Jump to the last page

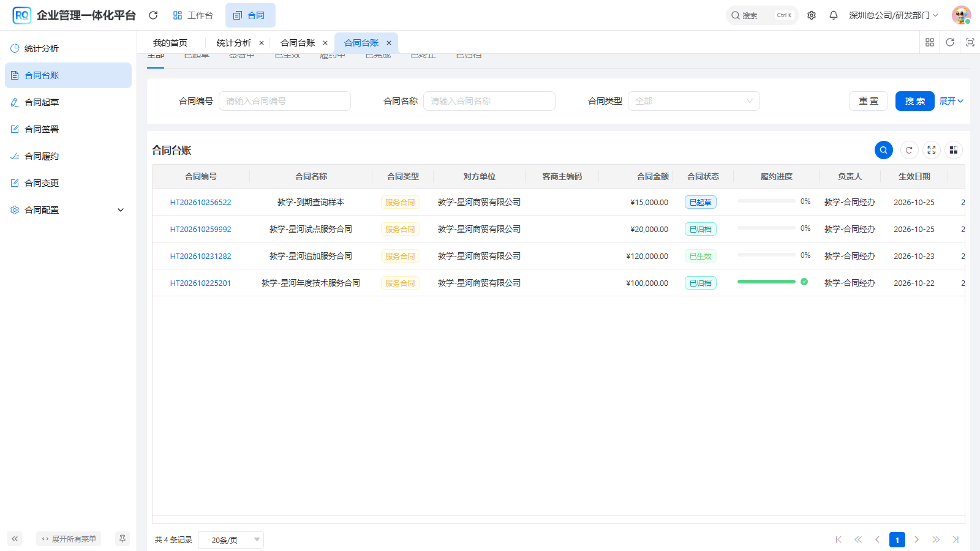point(956,539)
